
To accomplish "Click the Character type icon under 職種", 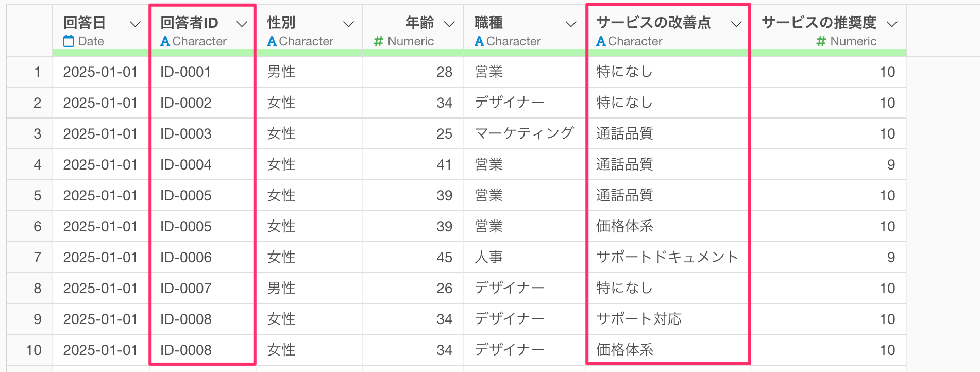I will [x=479, y=41].
